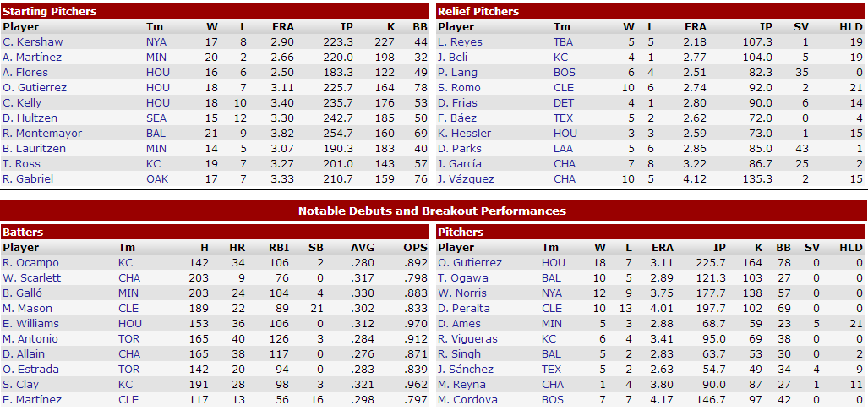Open R. Ocampo's batter profile
The width and height of the screenshot is (868, 411).
pos(30,262)
